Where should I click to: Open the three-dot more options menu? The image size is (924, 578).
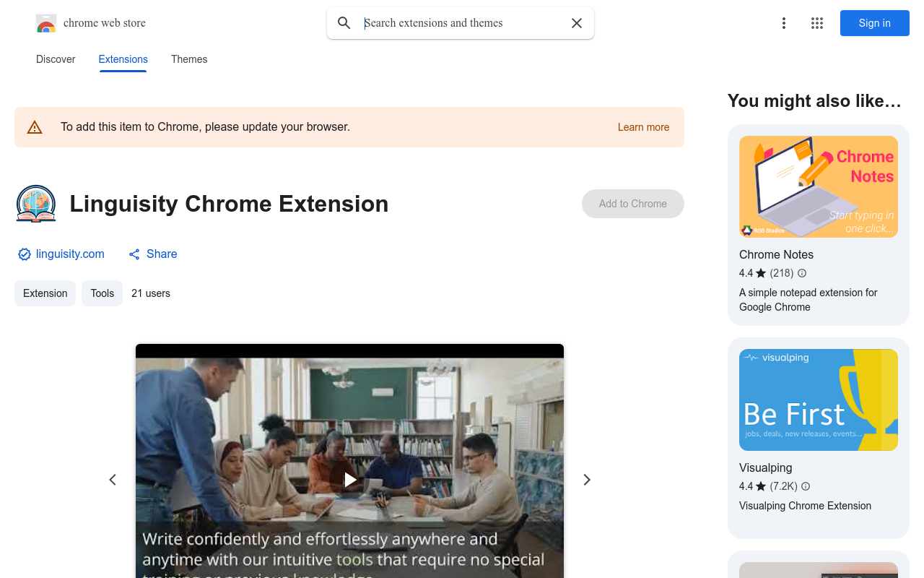(784, 23)
